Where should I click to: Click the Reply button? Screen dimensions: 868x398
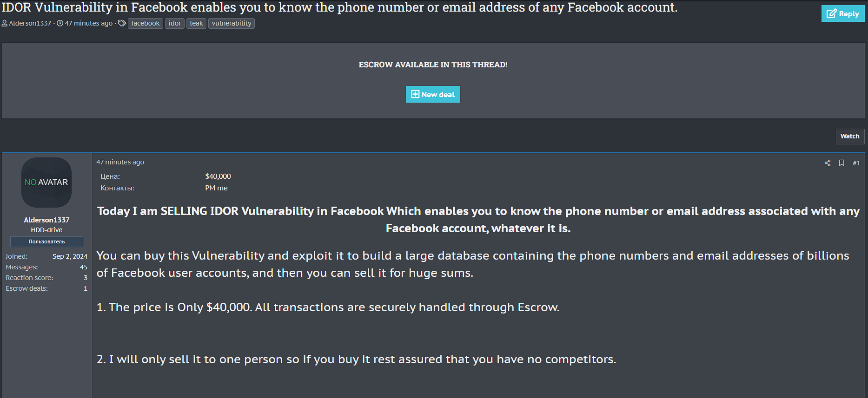point(842,13)
